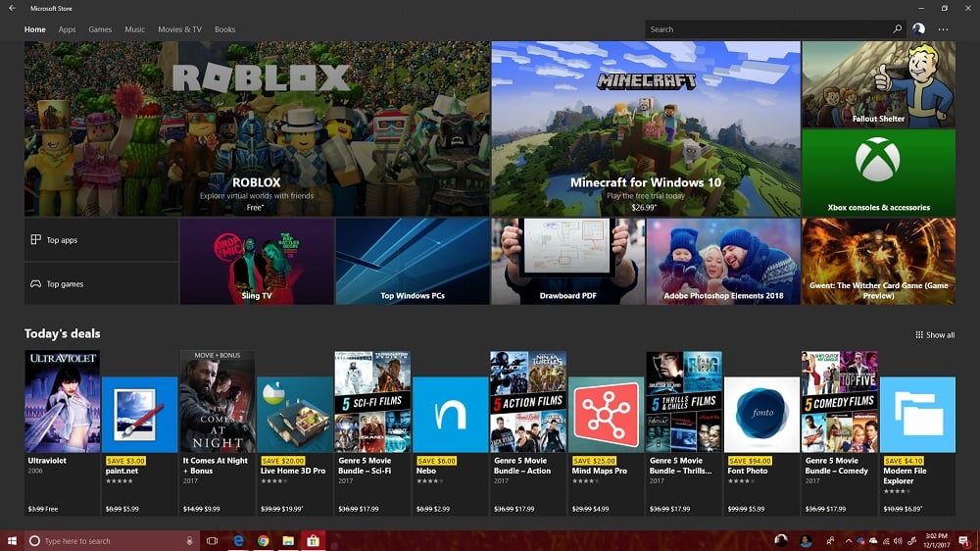Open the three-dot more options menu
This screenshot has height=551, width=980.
coord(943,29)
